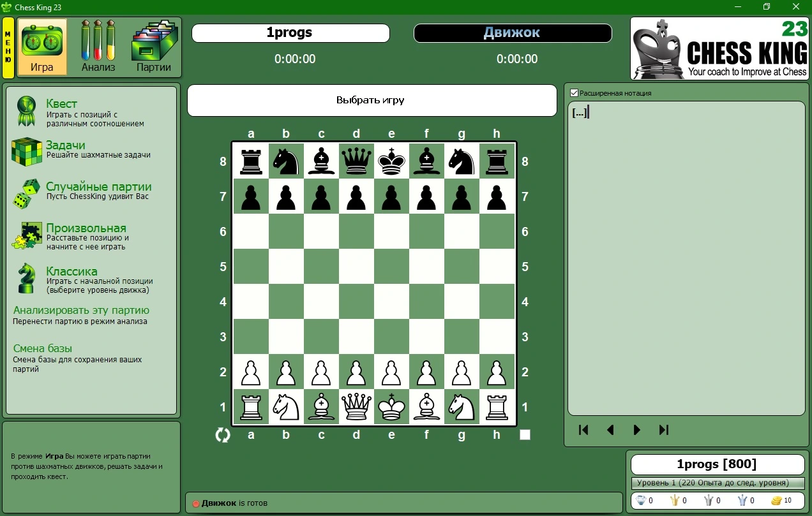Switch to the Партии tab

pyautogui.click(x=154, y=47)
